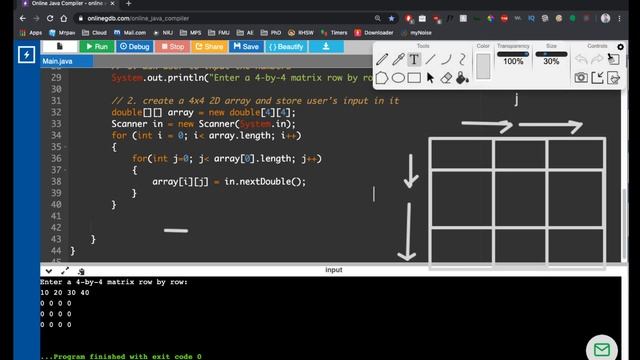Screen dimensions: 640x360
Task: Clear the page with the brush icon
Action: coord(613,59)
